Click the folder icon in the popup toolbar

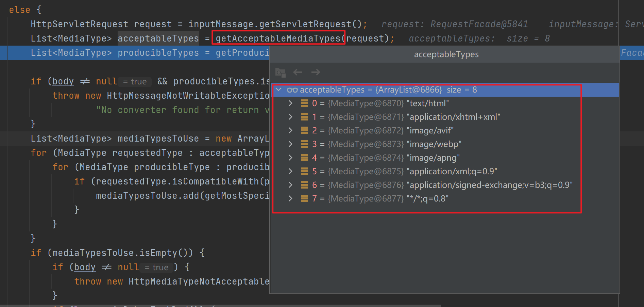coord(280,72)
